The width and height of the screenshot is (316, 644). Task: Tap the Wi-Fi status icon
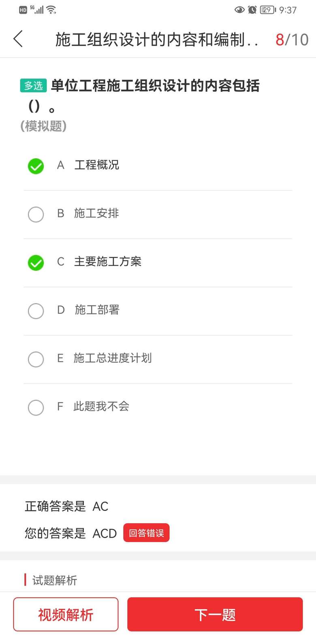point(51,10)
